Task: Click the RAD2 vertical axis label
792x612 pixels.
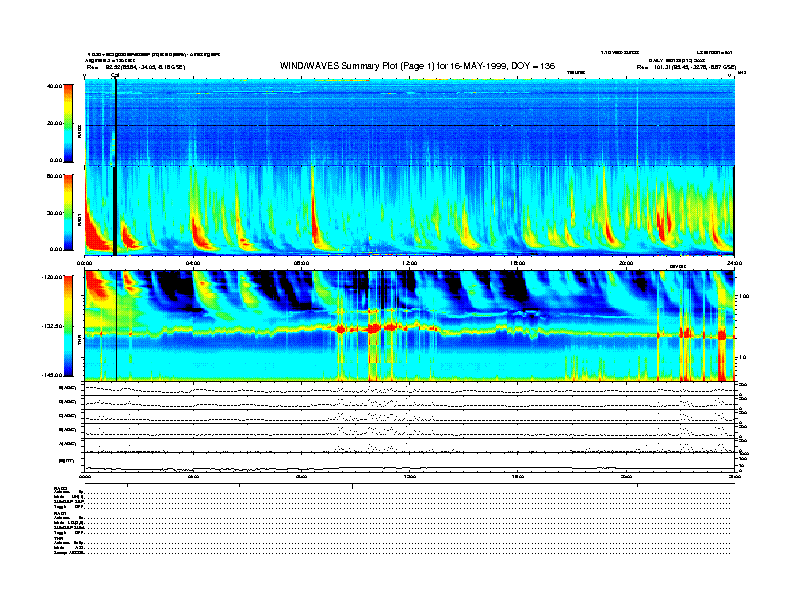Action: tap(79, 132)
